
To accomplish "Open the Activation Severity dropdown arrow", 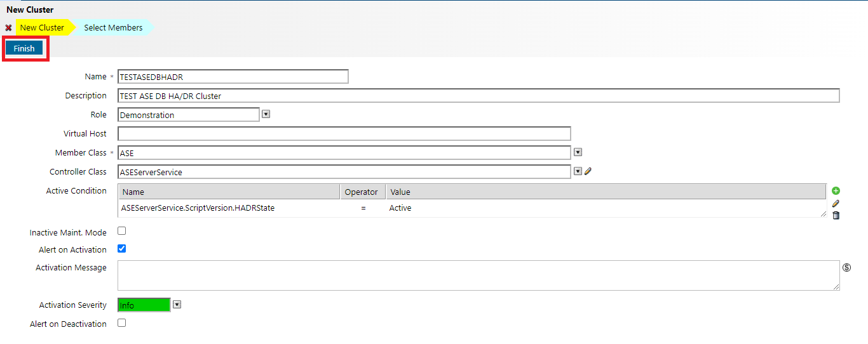I will pyautogui.click(x=177, y=305).
